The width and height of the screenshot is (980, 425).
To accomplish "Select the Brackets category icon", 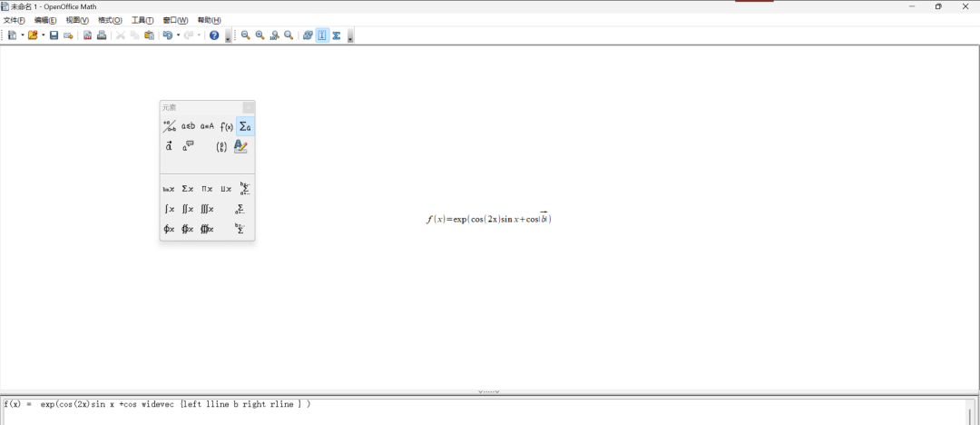I will tap(221, 147).
